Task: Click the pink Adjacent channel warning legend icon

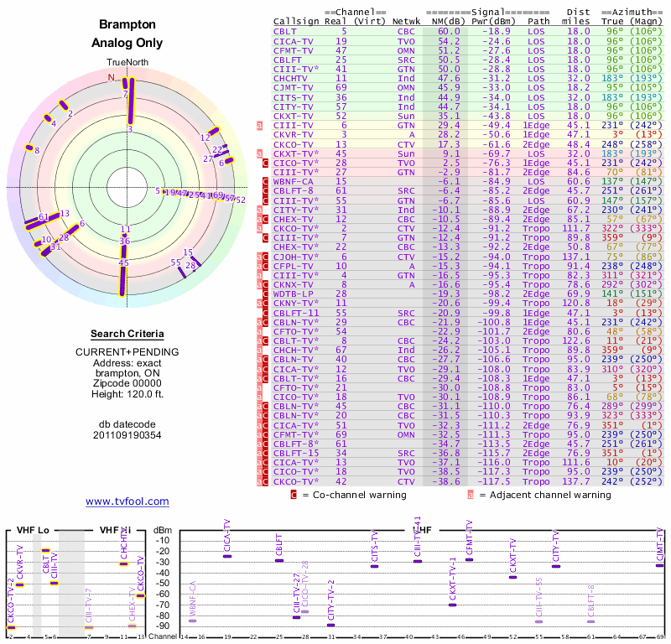Action: pos(471,495)
